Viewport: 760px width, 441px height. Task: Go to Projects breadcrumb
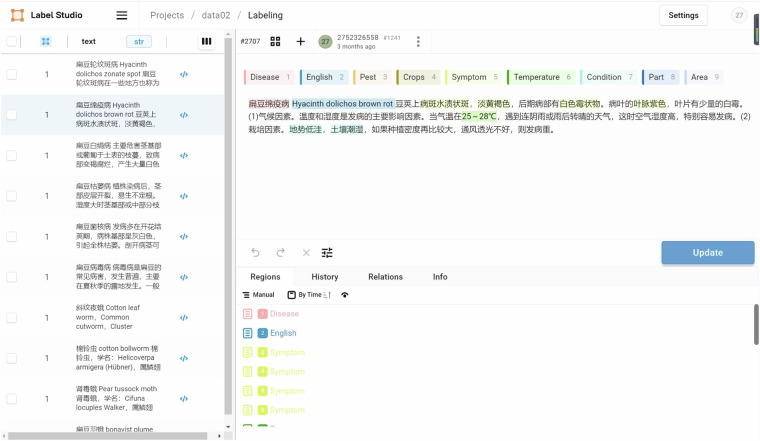click(x=167, y=16)
